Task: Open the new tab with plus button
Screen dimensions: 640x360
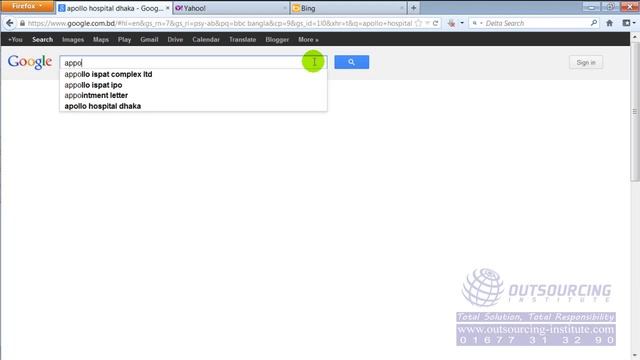Action: pyautogui.click(x=413, y=8)
